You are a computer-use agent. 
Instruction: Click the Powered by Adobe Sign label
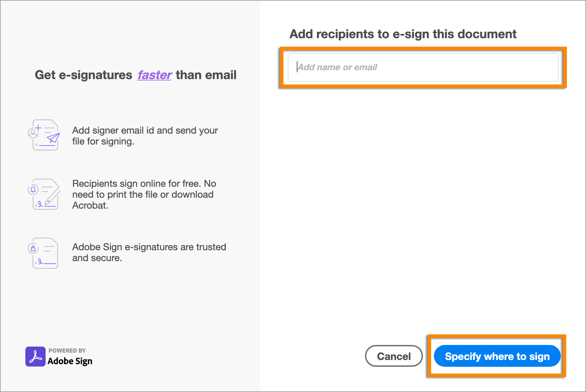tap(70, 356)
